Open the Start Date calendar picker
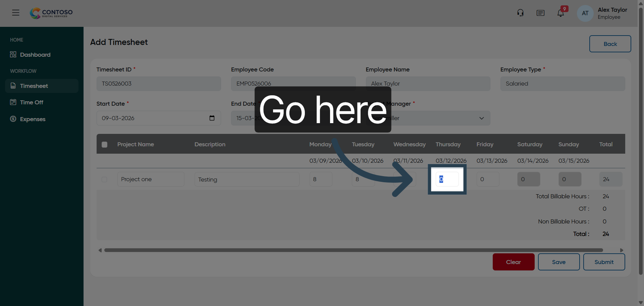Image resolution: width=644 pixels, height=306 pixels. click(x=212, y=118)
